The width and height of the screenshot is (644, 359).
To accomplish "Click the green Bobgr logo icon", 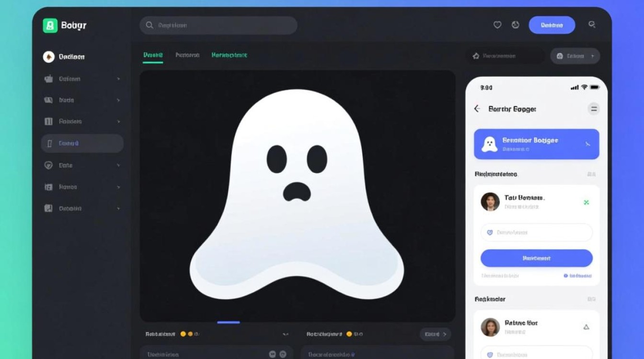I will coord(50,25).
